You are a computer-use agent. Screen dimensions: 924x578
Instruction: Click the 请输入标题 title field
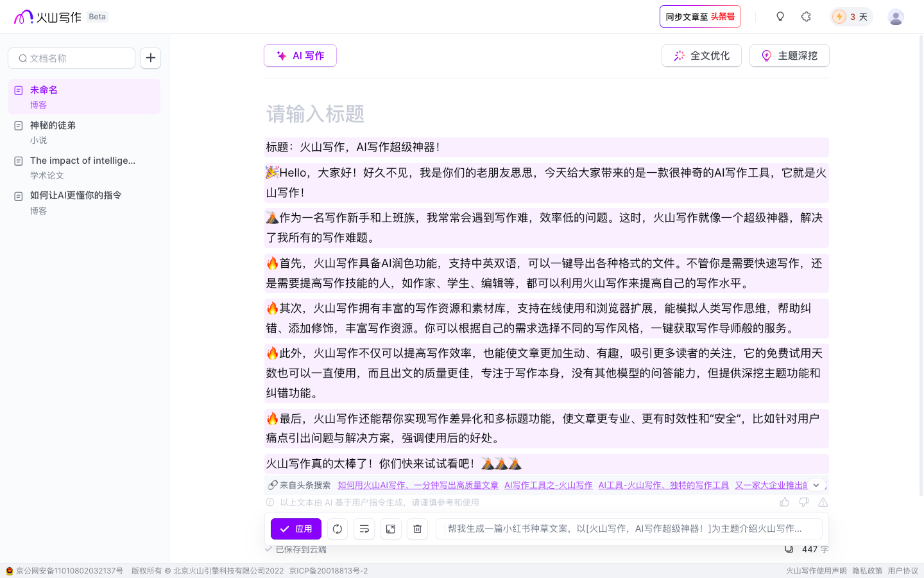(547, 114)
